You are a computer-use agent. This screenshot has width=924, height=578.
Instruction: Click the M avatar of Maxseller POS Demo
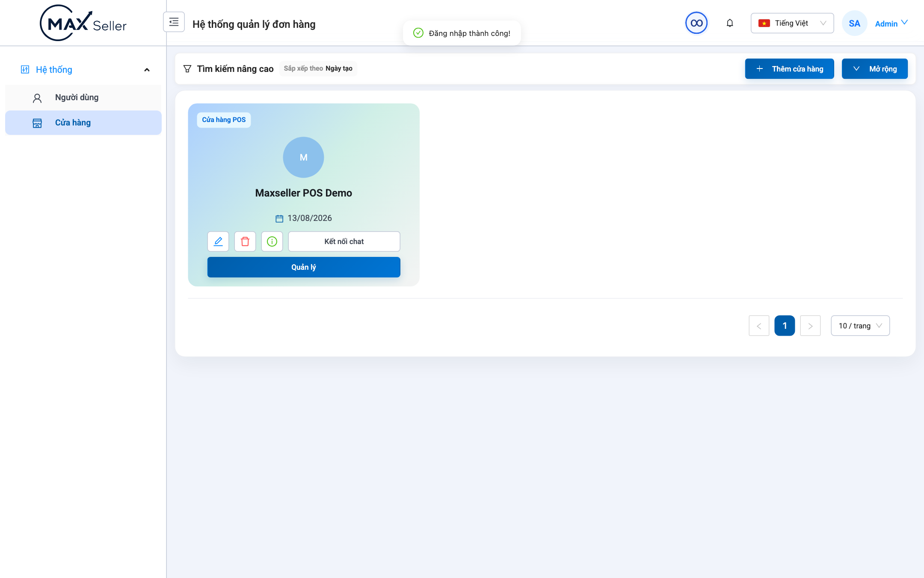[304, 157]
